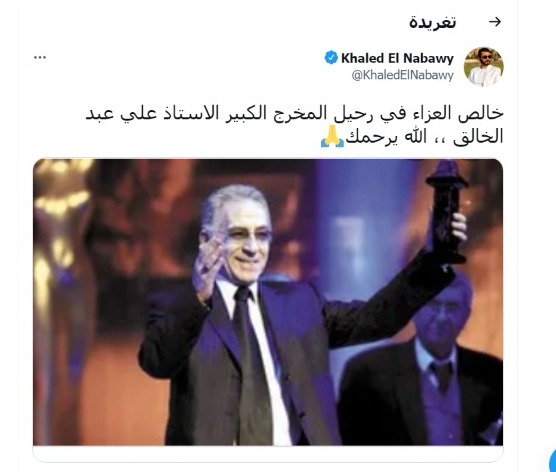Open the attached tweet photo
Viewport: 556px width, 472px height.
pos(268,302)
